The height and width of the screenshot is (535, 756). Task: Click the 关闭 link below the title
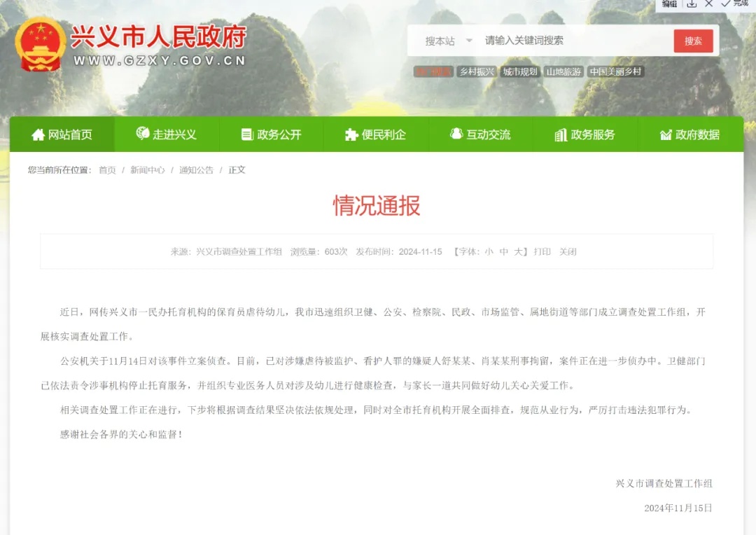click(x=568, y=251)
